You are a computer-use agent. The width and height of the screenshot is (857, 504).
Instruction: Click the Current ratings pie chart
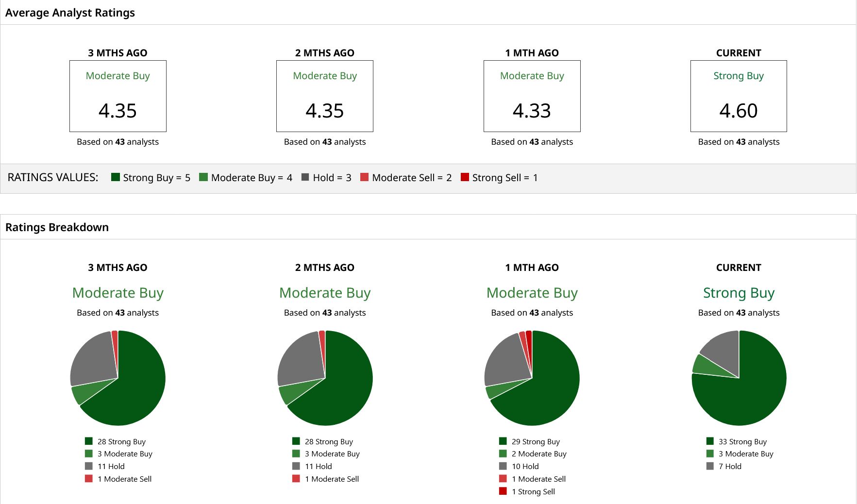[739, 378]
